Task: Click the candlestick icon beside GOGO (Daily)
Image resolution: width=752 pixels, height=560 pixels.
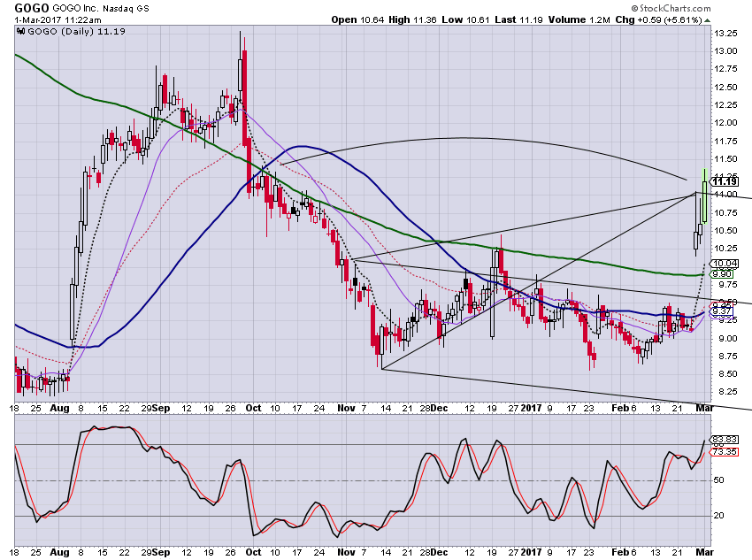Action: click(20, 32)
